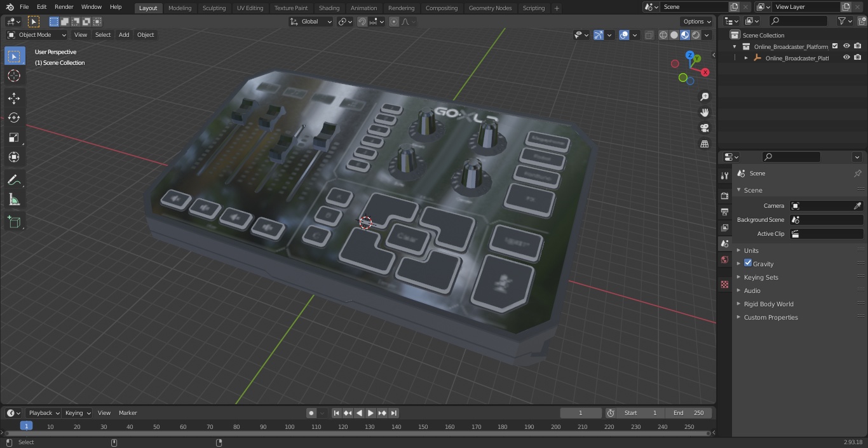Toggle the Gravity checkbox

tap(748, 263)
